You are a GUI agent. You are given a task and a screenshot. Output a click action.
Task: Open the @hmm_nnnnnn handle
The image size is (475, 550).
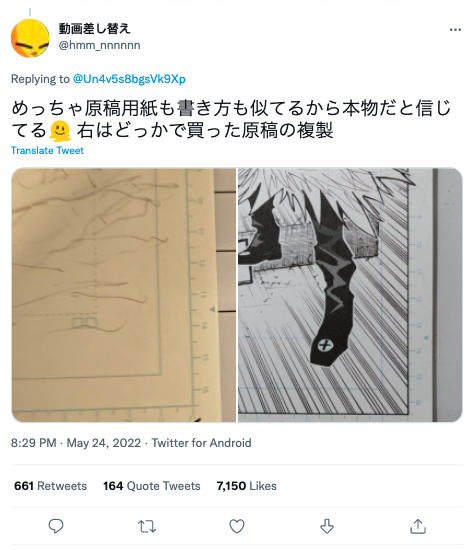pyautogui.click(x=99, y=45)
